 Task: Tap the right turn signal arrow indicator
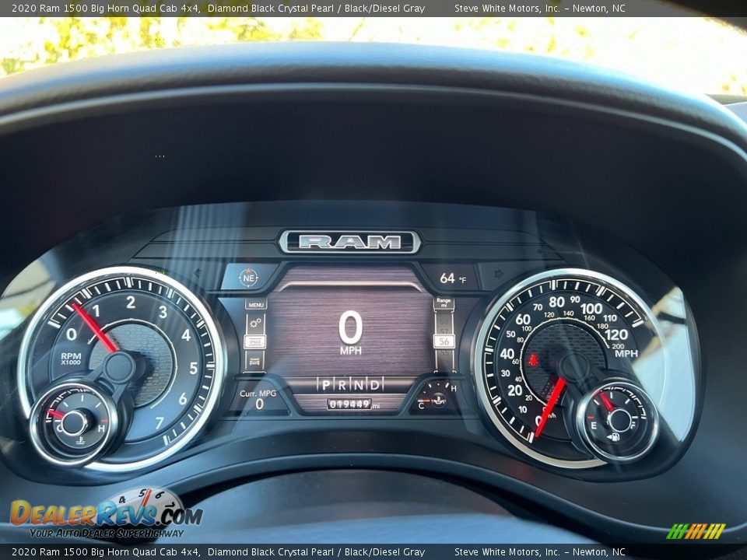tap(500, 275)
